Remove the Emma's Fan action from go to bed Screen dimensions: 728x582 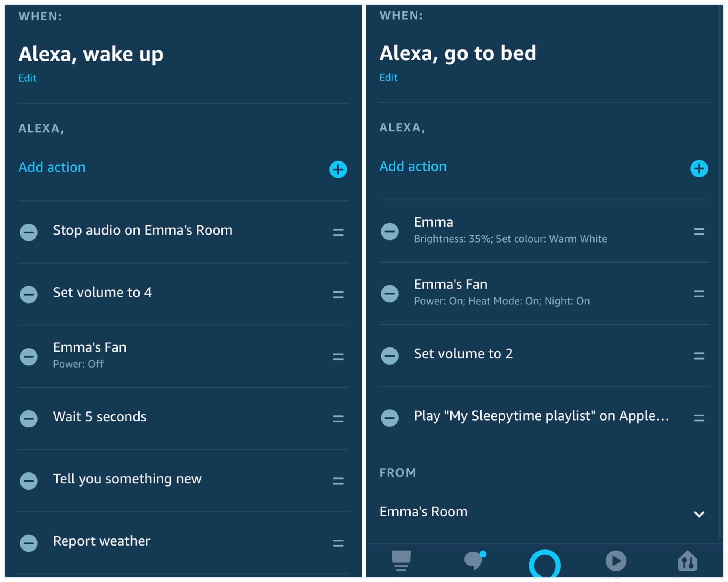click(x=390, y=293)
